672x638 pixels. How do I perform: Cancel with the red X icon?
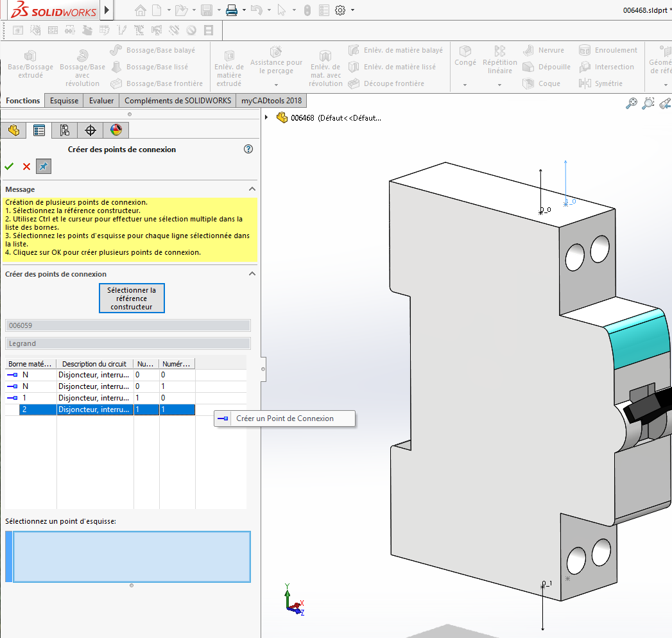[26, 167]
